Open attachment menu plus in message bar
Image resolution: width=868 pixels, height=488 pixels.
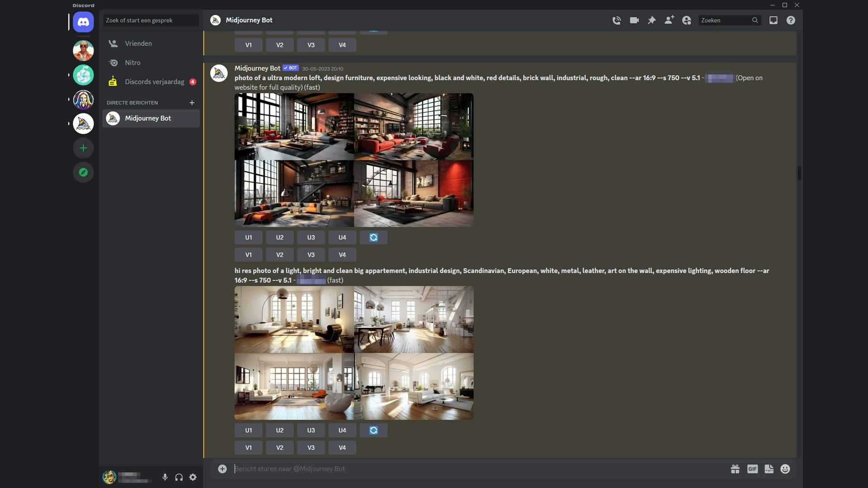pyautogui.click(x=222, y=469)
